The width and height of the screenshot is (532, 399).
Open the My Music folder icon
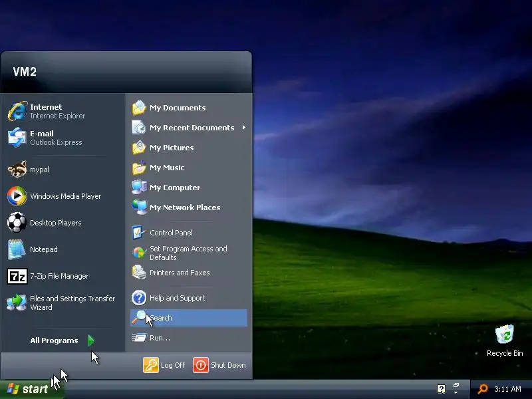[139, 168]
